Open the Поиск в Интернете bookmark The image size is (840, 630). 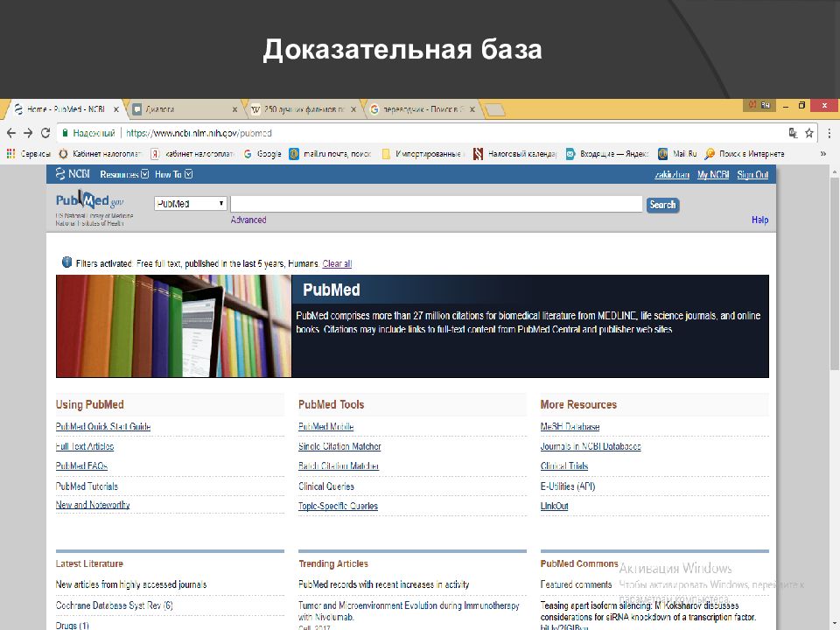(x=745, y=154)
